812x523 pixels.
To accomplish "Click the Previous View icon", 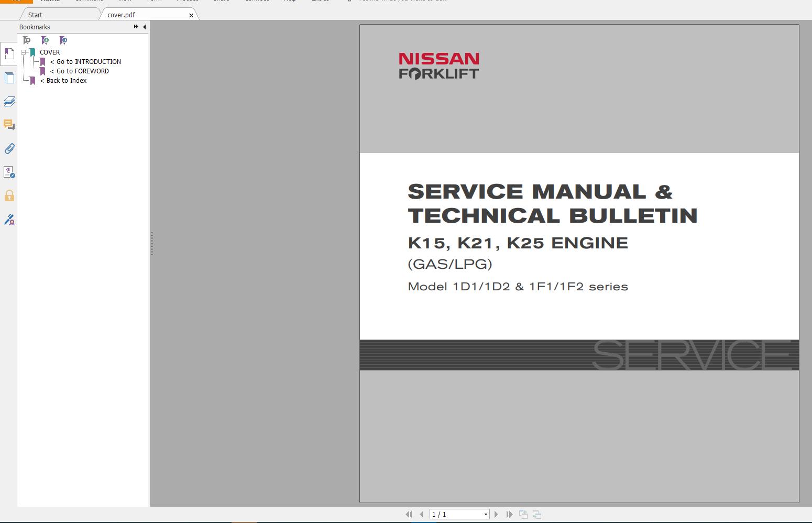I will click(x=523, y=515).
